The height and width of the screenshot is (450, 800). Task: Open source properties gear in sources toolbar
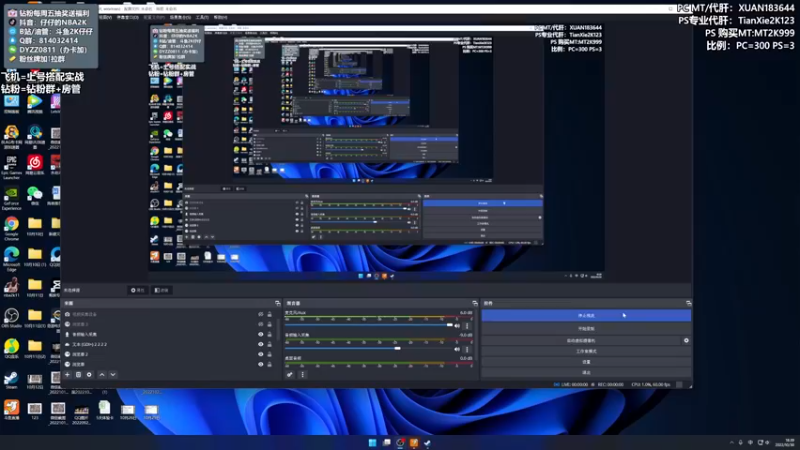click(89, 374)
